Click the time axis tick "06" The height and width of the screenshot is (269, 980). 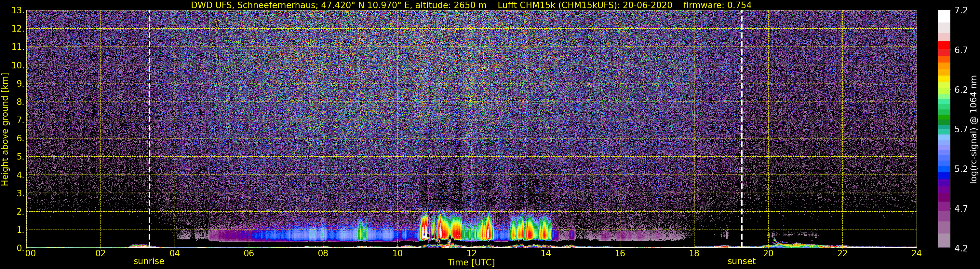[x=249, y=254]
